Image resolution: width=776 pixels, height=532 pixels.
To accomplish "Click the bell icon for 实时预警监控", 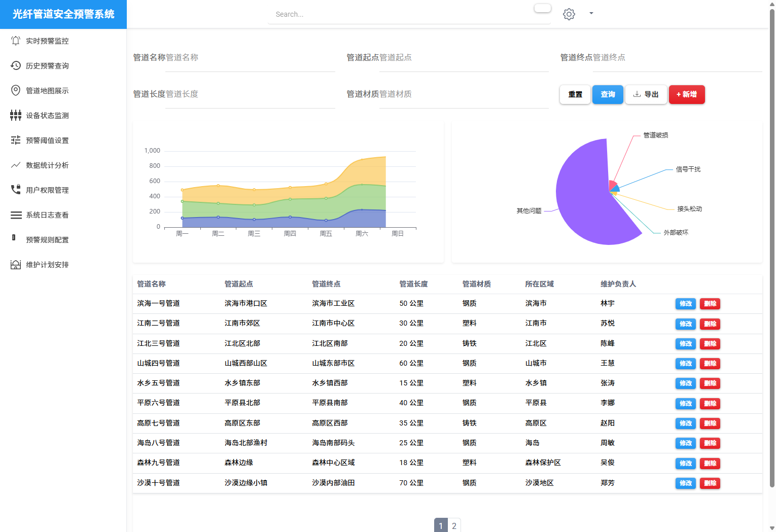I will tap(16, 41).
